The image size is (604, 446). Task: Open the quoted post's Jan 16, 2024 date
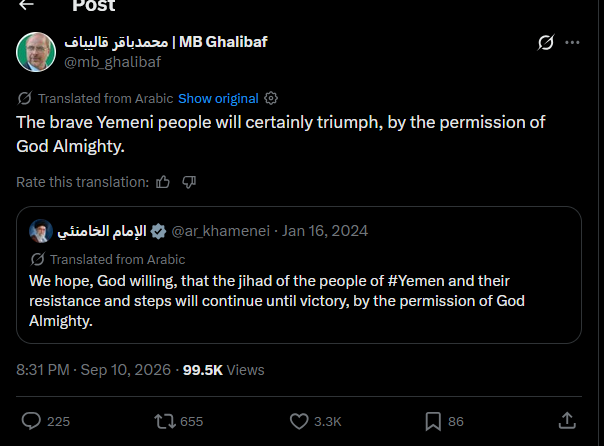click(x=325, y=231)
